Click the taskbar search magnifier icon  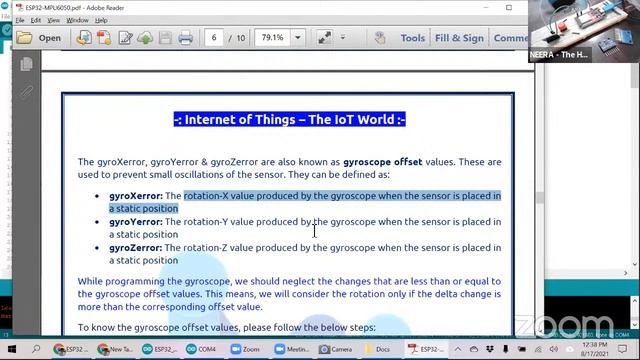[x=36, y=349]
